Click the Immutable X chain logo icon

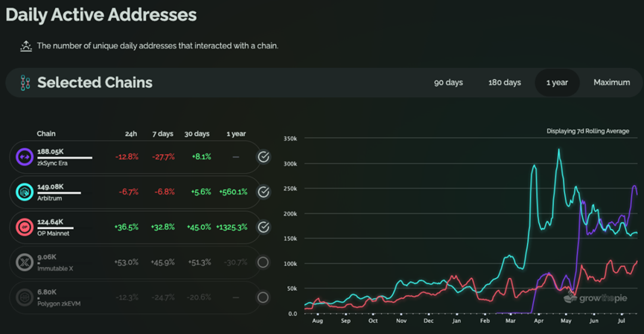coord(25,262)
